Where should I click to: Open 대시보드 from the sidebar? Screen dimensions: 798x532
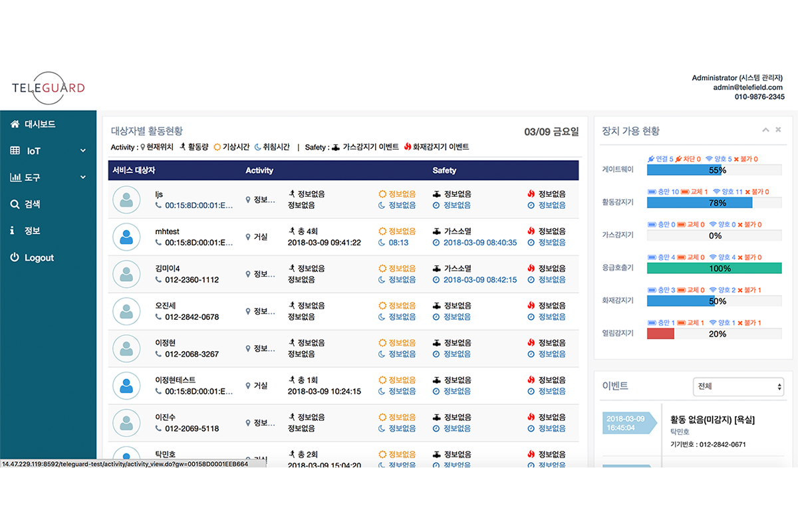tap(40, 124)
